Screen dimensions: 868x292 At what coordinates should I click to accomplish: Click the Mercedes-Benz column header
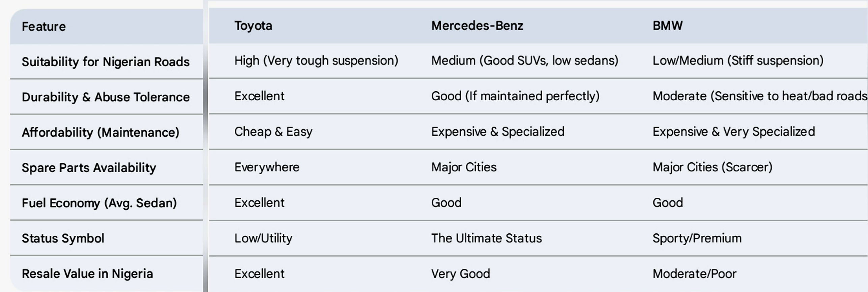point(477,26)
